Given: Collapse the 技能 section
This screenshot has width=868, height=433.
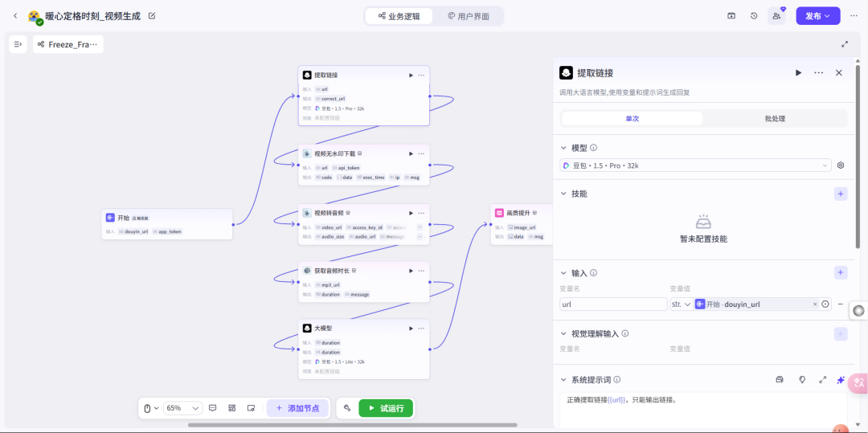Looking at the screenshot, I should [x=563, y=194].
